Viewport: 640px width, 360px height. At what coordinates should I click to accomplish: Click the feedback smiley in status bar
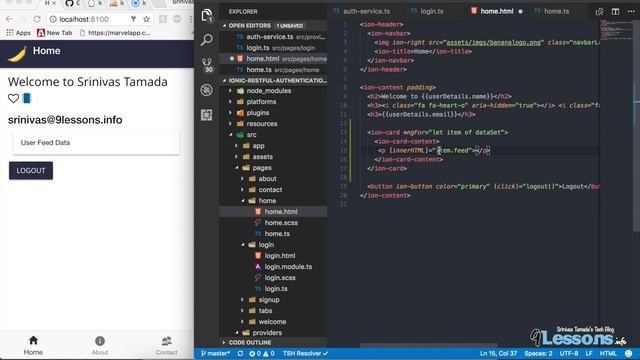(629, 353)
